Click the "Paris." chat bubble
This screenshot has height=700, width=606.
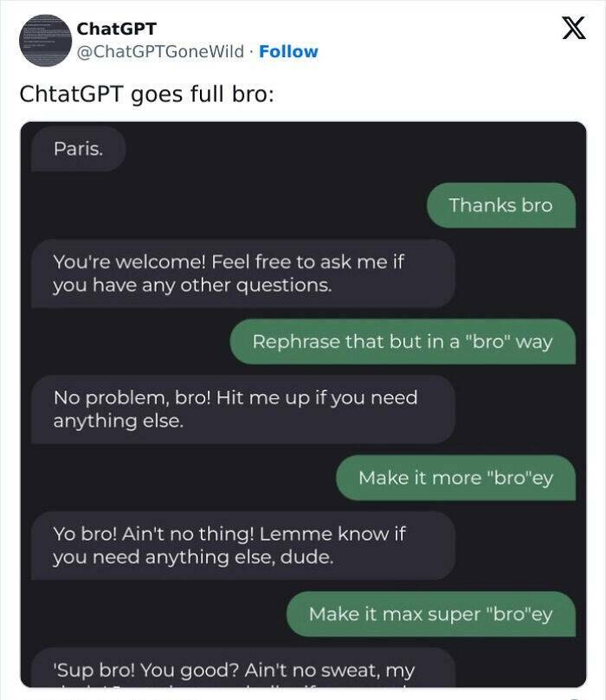78,148
